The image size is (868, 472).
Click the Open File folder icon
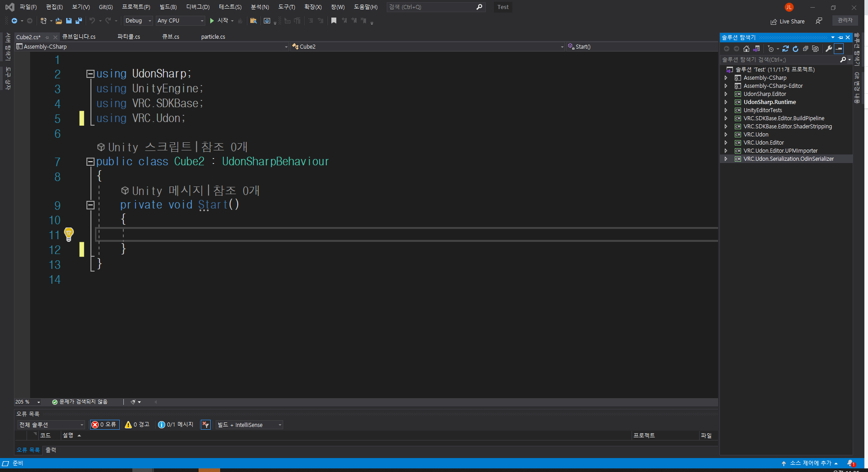point(59,21)
